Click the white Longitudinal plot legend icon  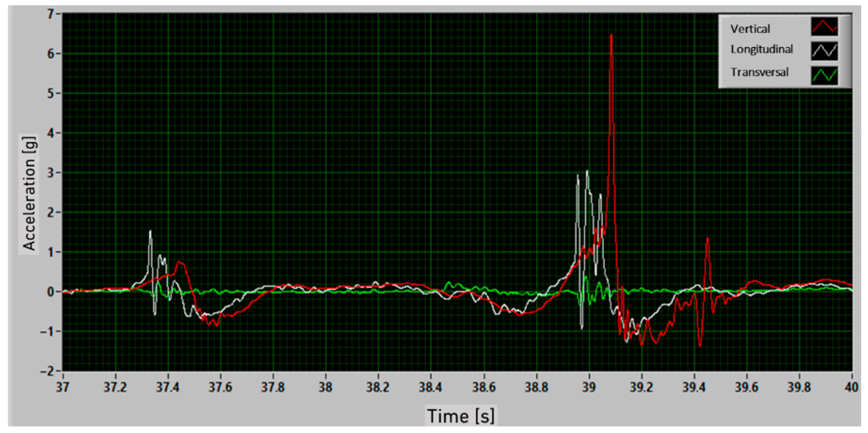824,51
